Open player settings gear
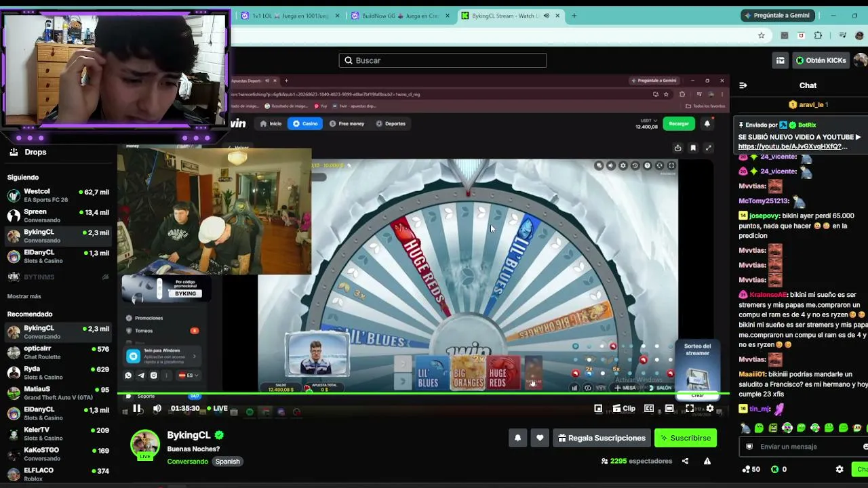This screenshot has width=868, height=488. [710, 409]
